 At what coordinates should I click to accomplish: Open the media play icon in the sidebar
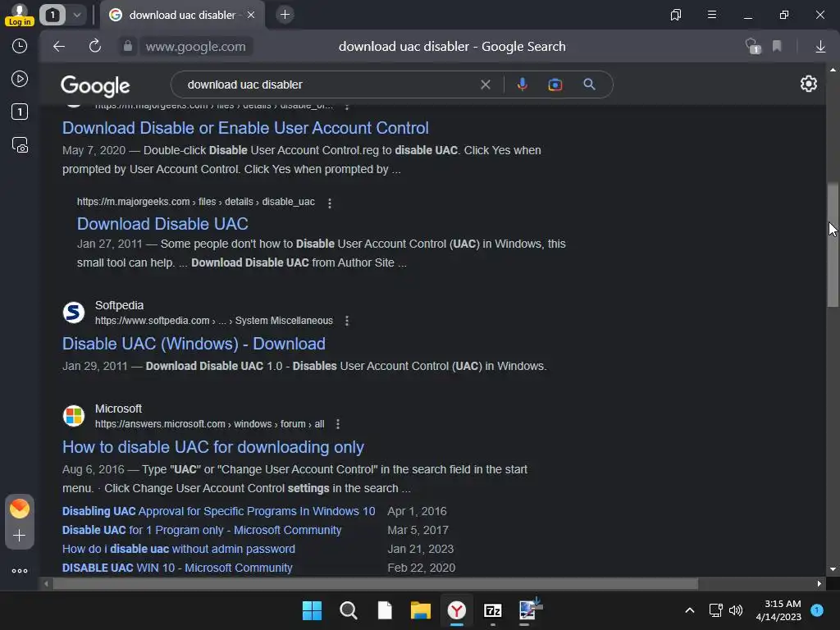click(x=20, y=80)
